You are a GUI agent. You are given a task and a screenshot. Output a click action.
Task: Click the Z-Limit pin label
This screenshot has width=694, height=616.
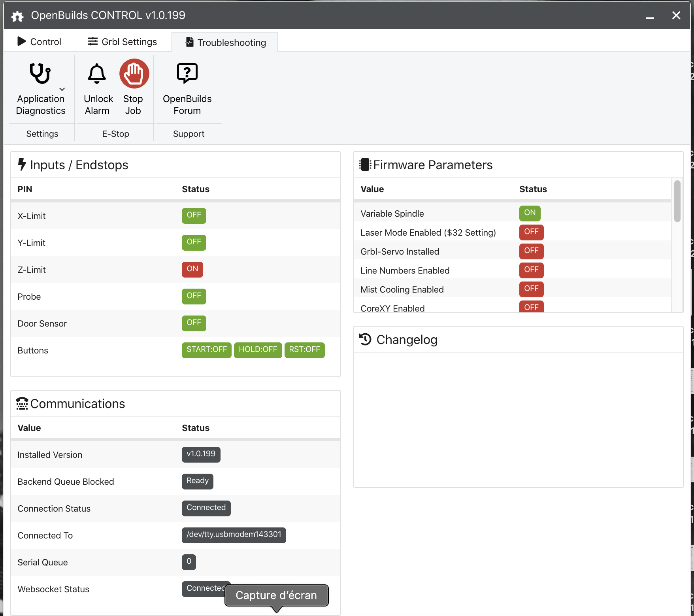click(x=32, y=270)
